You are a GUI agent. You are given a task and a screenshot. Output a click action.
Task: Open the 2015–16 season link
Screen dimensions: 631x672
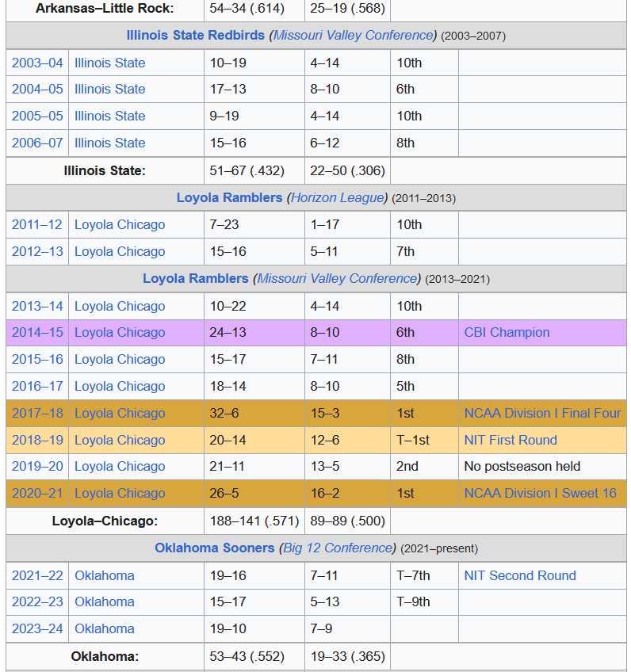(x=37, y=360)
